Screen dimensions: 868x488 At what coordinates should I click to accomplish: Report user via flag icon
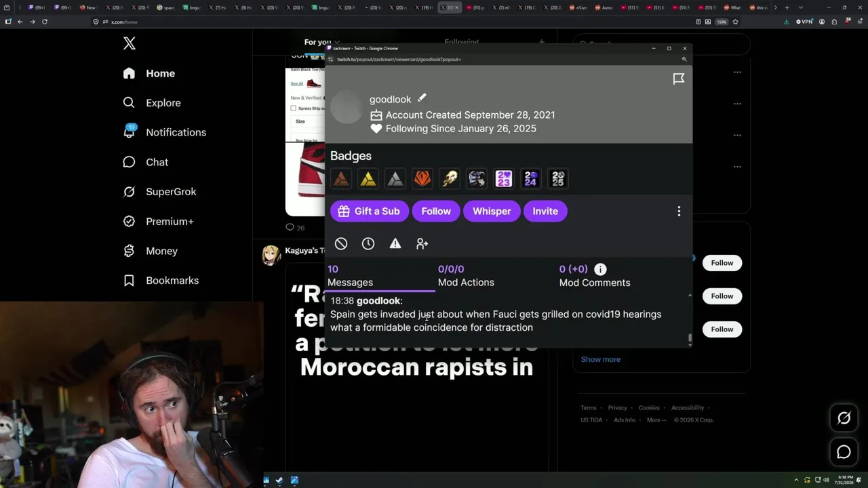click(678, 79)
